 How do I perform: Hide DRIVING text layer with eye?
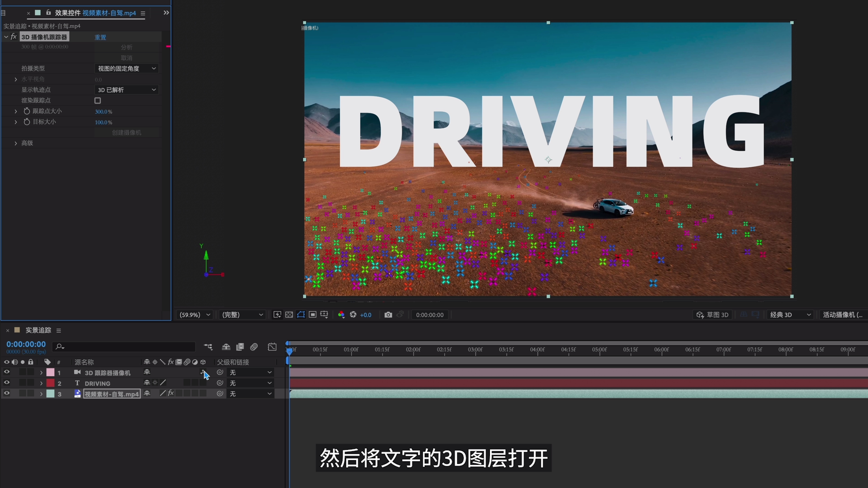click(x=6, y=382)
